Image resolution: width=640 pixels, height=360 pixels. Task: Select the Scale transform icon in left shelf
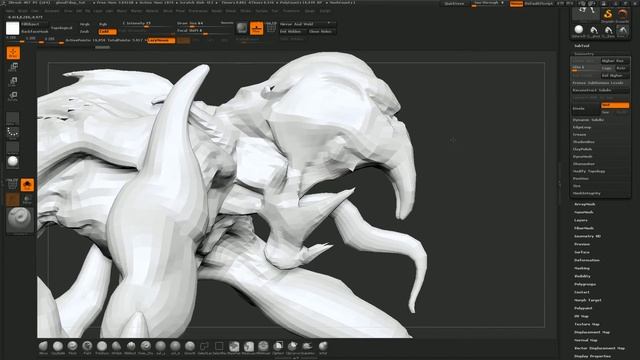click(x=13, y=82)
